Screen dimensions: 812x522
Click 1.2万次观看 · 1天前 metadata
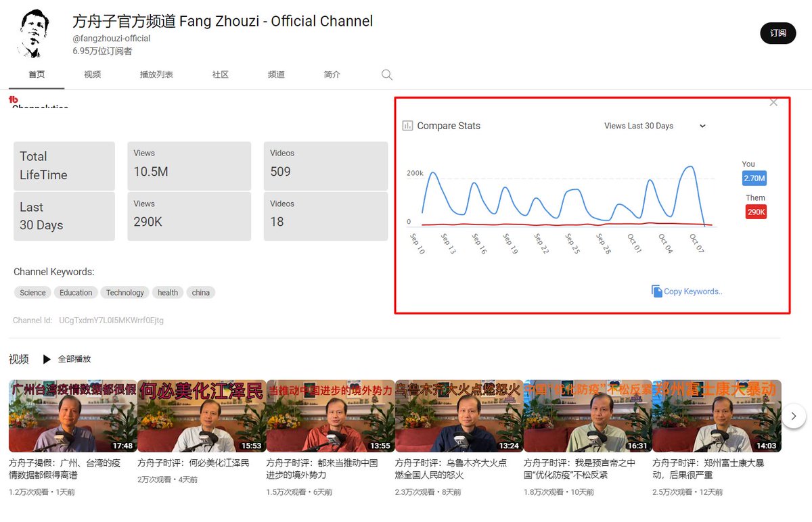coord(42,492)
